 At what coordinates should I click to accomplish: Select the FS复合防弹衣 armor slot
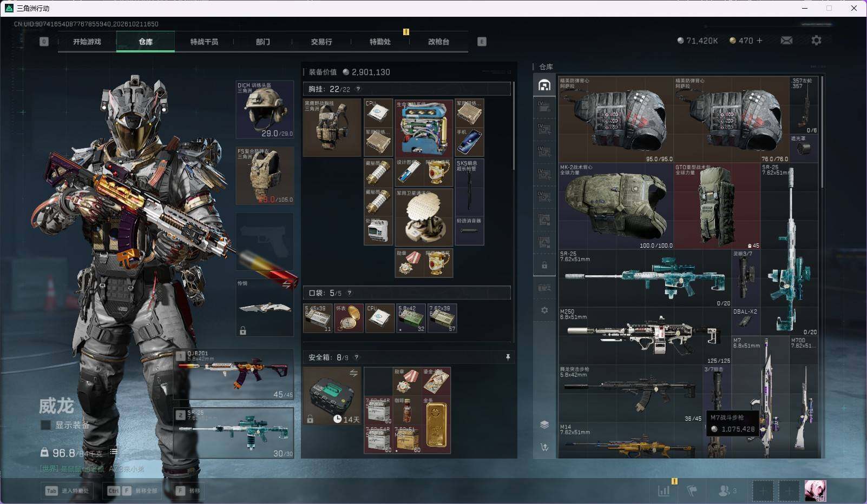[265, 176]
